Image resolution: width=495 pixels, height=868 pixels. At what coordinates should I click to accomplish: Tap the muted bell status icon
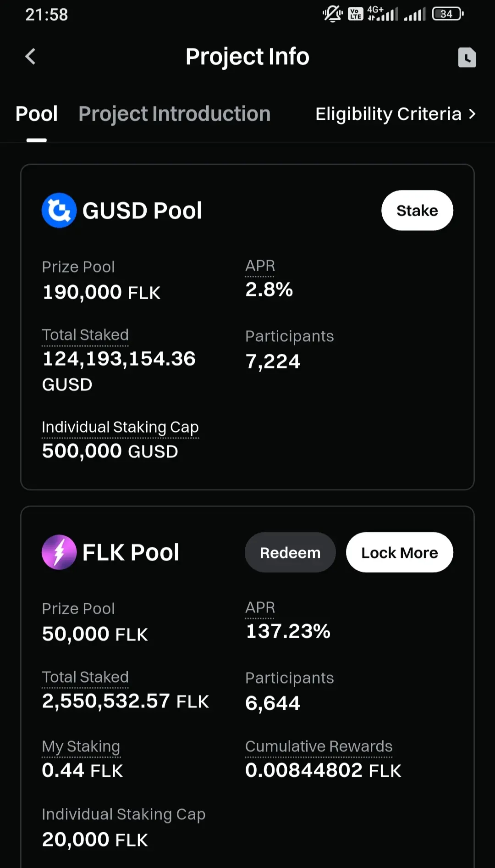pyautogui.click(x=332, y=14)
